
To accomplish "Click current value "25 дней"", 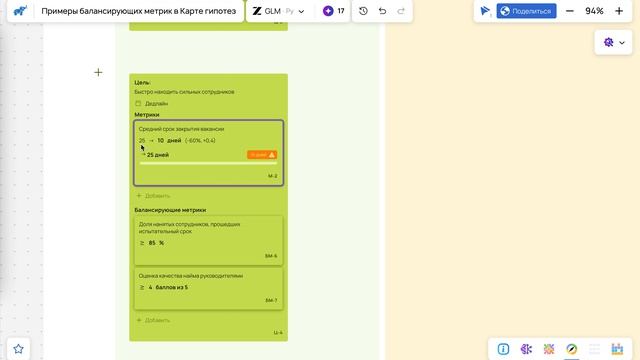I will click(x=158, y=155).
